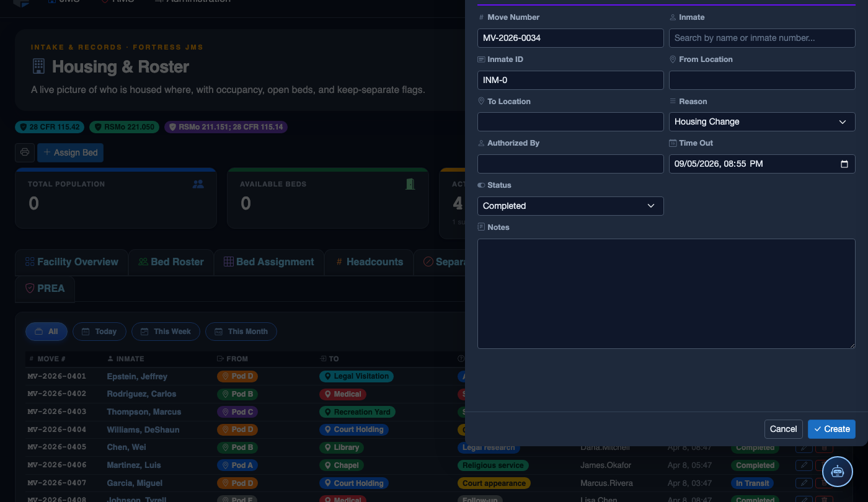Click the 28 CFR 115.42 compliance badge
Screen dimensions: 868x502
click(x=50, y=127)
